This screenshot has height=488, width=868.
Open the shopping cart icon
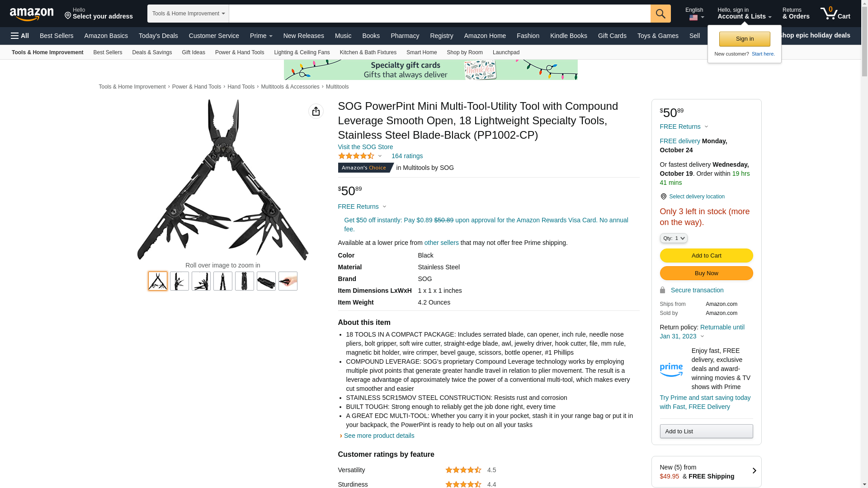click(835, 13)
